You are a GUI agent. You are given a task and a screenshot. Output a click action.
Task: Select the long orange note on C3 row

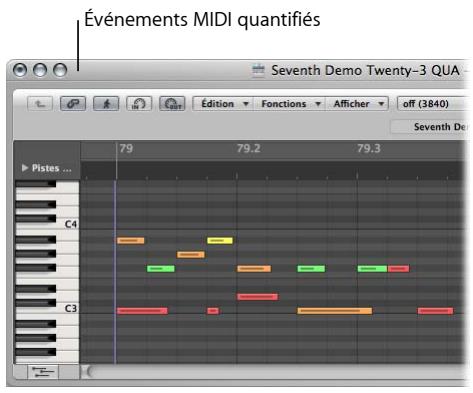tap(334, 311)
